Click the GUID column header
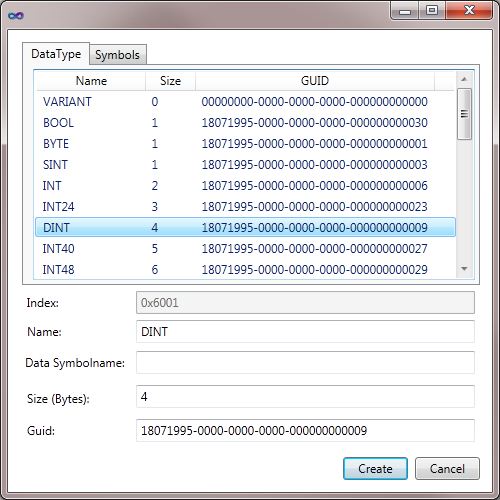The image size is (500, 500). pos(315,81)
